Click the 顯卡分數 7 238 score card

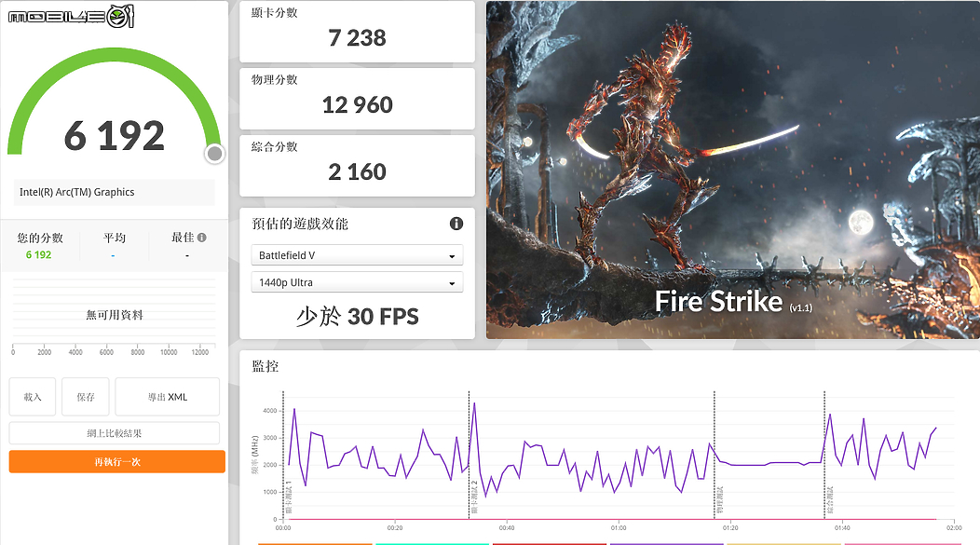357,32
